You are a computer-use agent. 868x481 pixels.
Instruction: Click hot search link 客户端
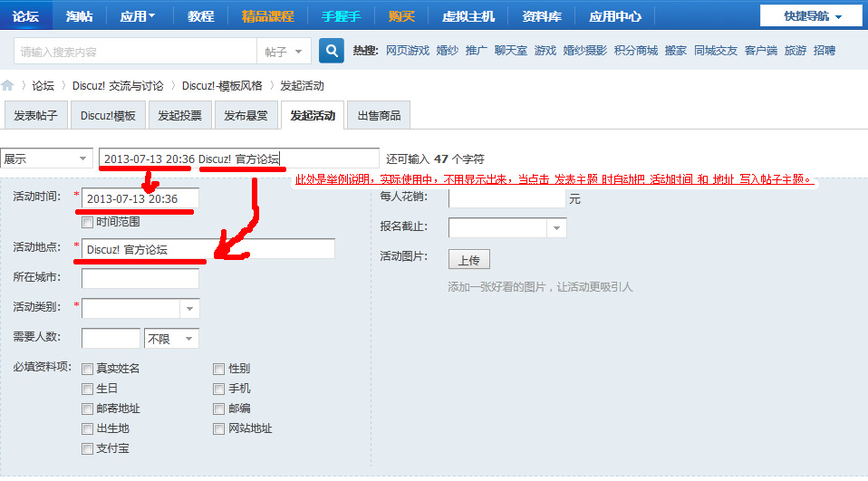tap(760, 51)
